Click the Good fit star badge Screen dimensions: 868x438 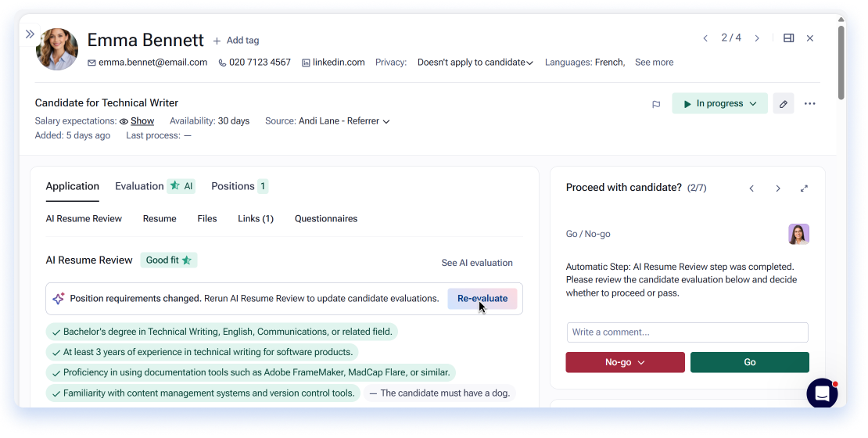[168, 260]
